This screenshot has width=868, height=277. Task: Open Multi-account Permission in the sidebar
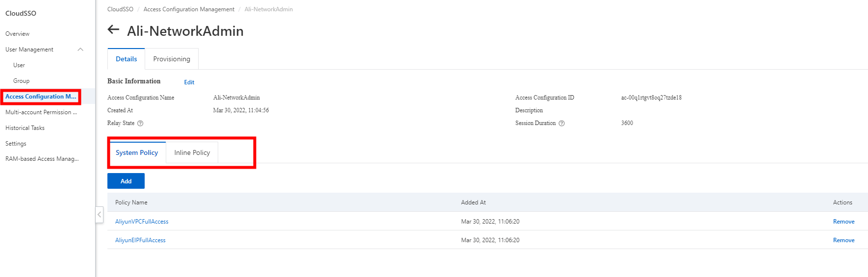[x=41, y=112]
